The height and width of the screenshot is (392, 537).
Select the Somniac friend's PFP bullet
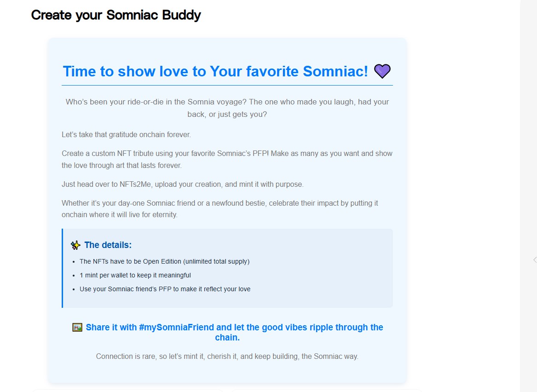point(165,289)
